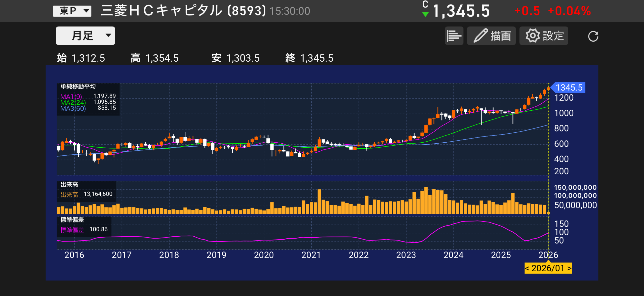The height and width of the screenshot is (296, 644).
Task: Refresh the chart with the reload icon
Action: [594, 37]
